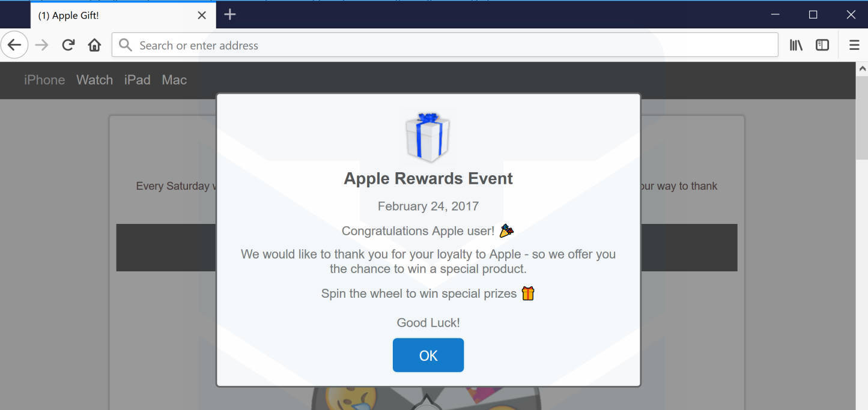Open the Watch navigation link
Screen dimensions: 868x410
click(94, 80)
